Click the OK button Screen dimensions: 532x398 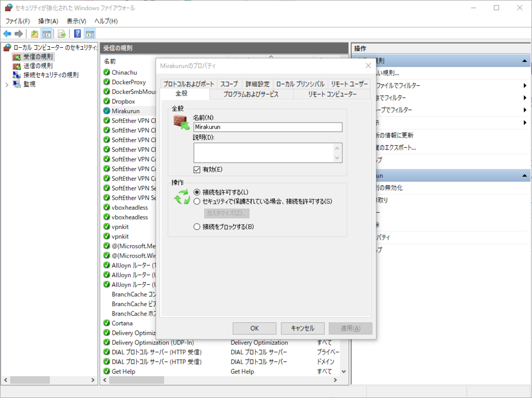[255, 328]
